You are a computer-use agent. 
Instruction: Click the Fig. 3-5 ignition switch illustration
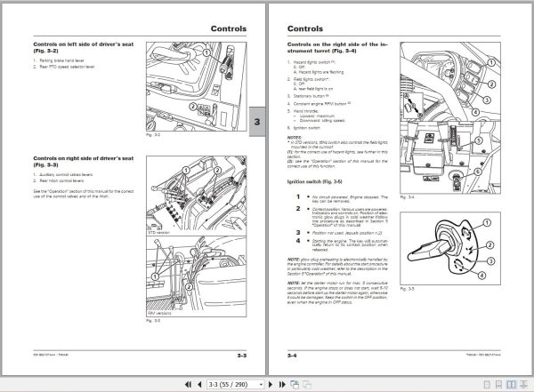click(x=450, y=248)
